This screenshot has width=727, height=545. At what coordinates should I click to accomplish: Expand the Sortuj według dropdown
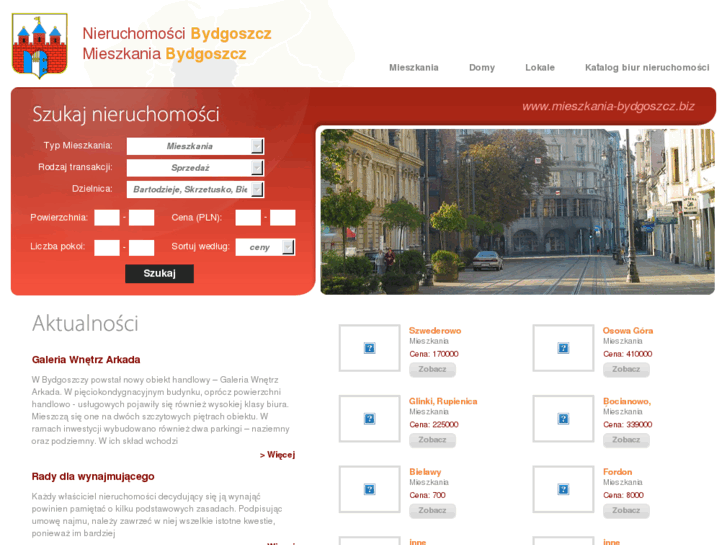coord(265,247)
